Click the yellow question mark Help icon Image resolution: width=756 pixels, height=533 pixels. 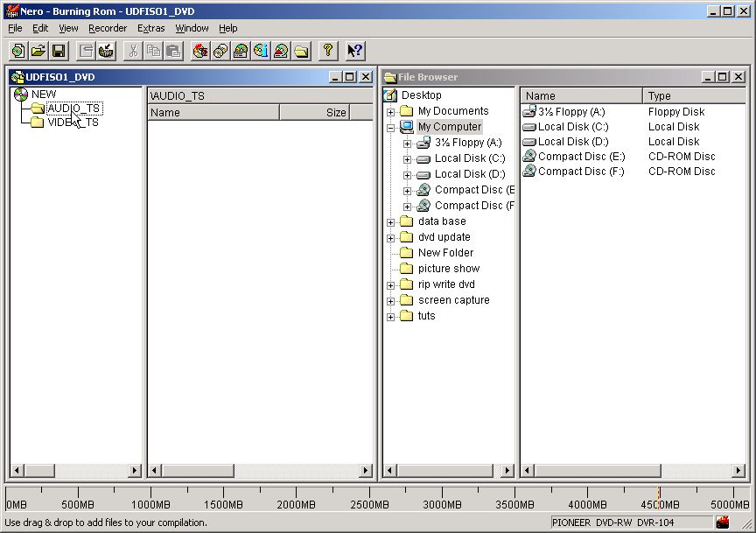point(328,51)
